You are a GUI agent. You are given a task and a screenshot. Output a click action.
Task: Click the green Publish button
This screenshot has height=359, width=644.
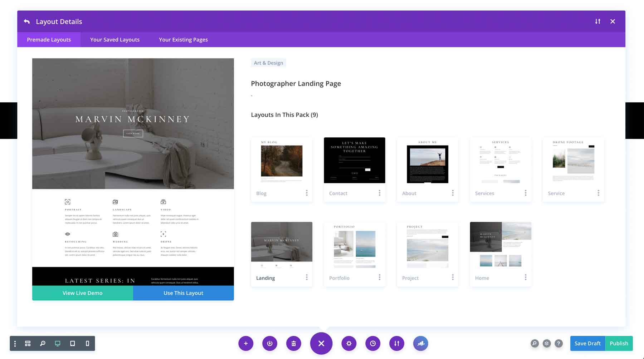pyautogui.click(x=619, y=343)
